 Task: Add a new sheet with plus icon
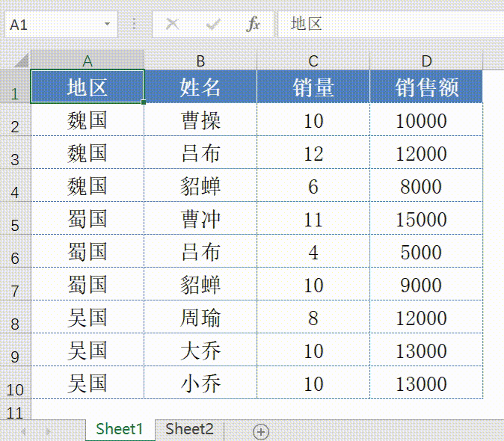click(x=260, y=431)
